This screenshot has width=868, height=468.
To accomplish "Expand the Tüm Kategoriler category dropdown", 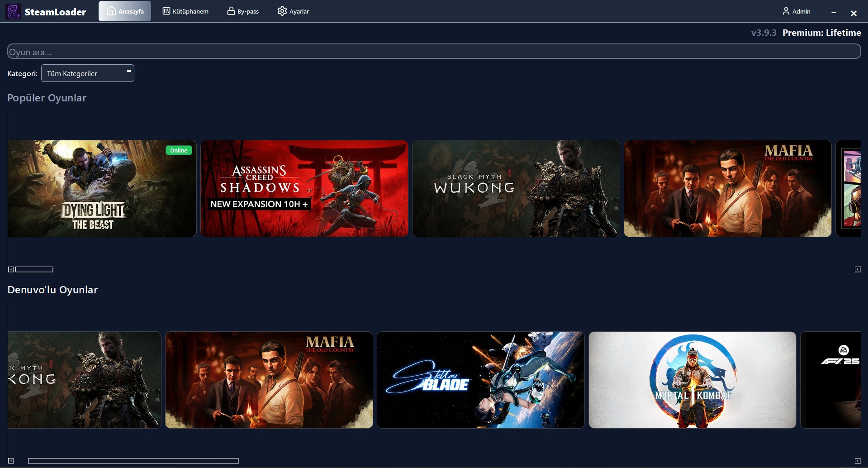I will 88,73.
